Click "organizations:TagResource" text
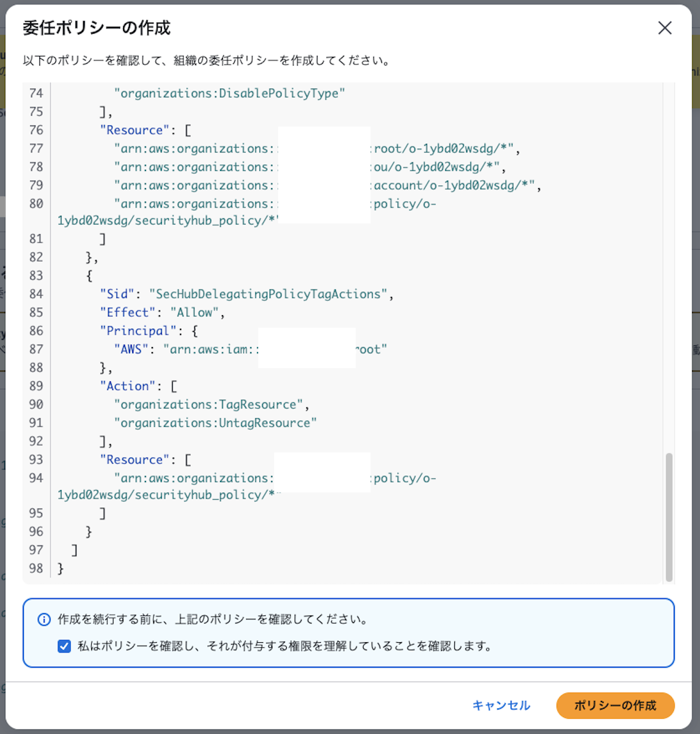This screenshot has height=734, width=700. pyautogui.click(x=209, y=405)
